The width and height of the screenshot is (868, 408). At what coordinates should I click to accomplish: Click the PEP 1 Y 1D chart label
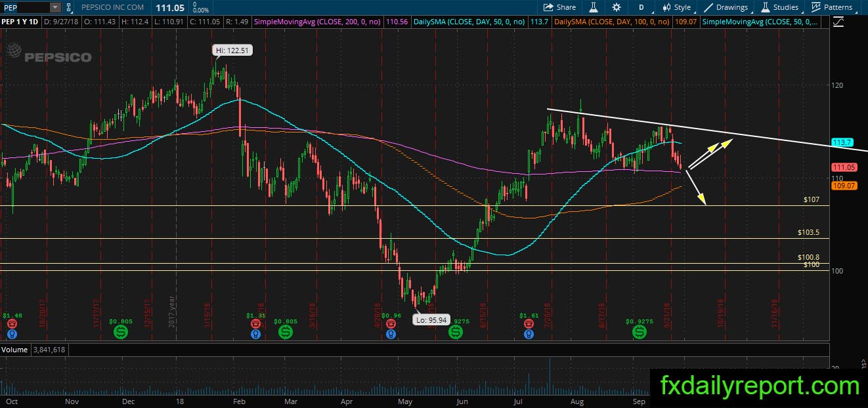pos(20,22)
